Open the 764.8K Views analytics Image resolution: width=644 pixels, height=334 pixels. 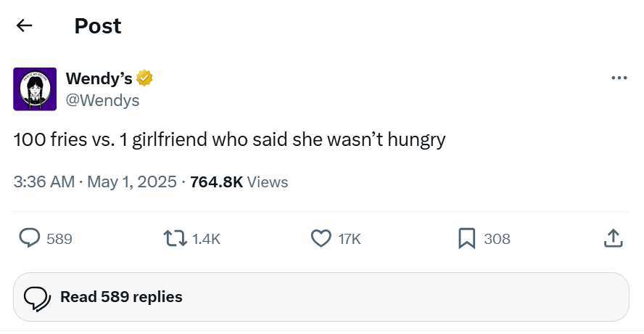tap(239, 182)
